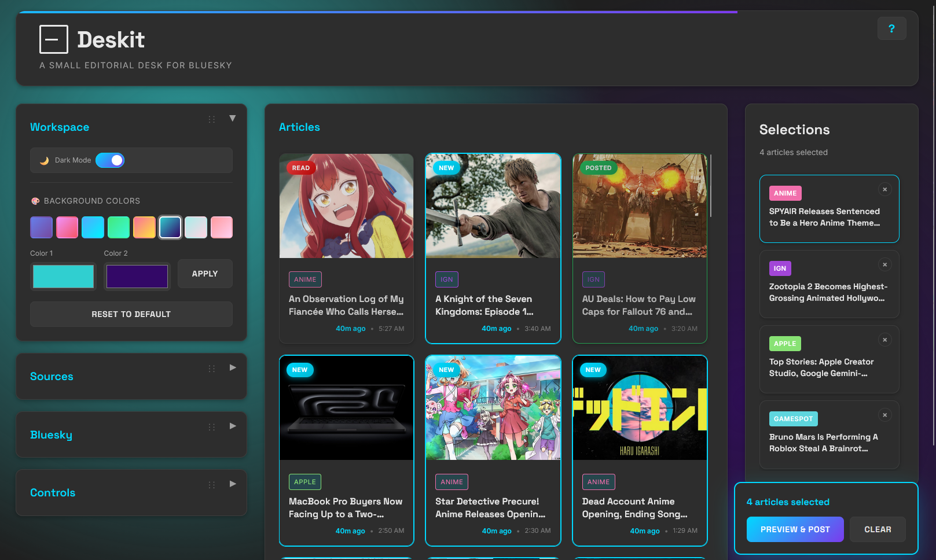The width and height of the screenshot is (936, 560).
Task: Select article title 'An Observation Log of My Fiancée'
Action: [346, 305]
